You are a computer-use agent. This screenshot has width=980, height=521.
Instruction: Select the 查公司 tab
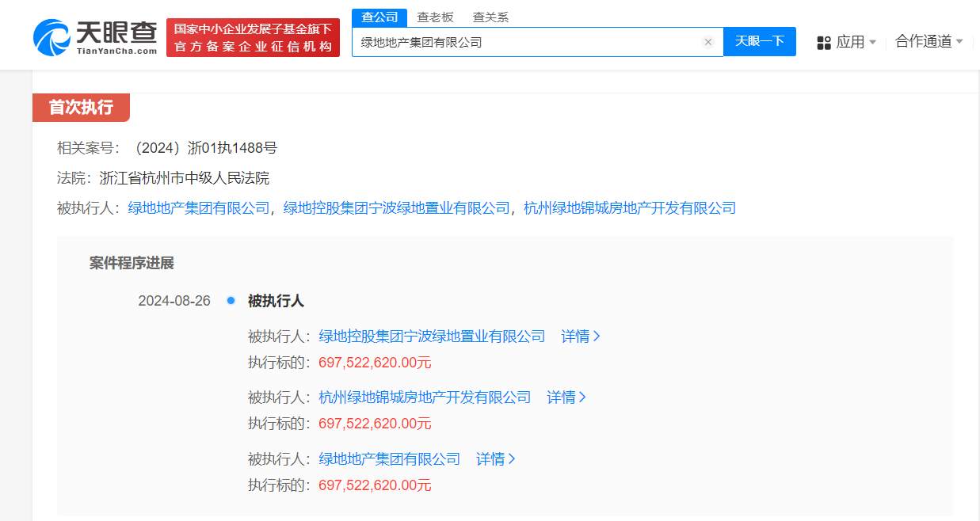(x=379, y=16)
